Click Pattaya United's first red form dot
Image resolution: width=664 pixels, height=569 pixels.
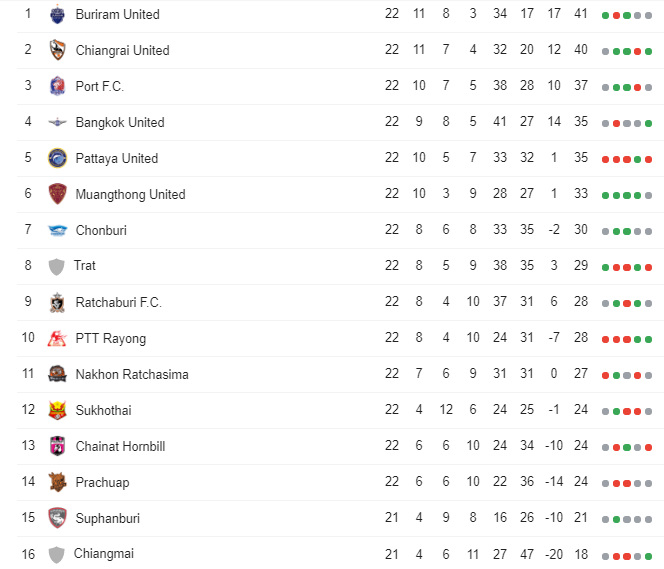(606, 160)
